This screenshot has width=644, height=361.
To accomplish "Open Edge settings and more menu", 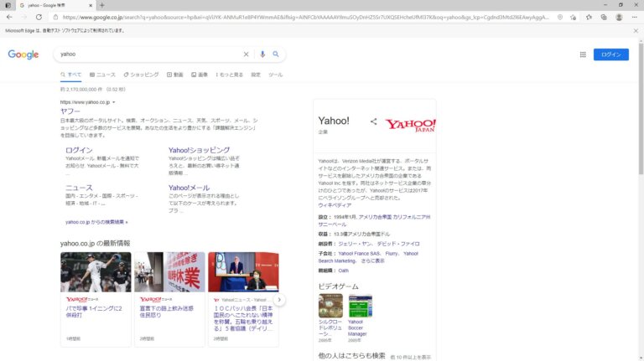I will tap(635, 18).
